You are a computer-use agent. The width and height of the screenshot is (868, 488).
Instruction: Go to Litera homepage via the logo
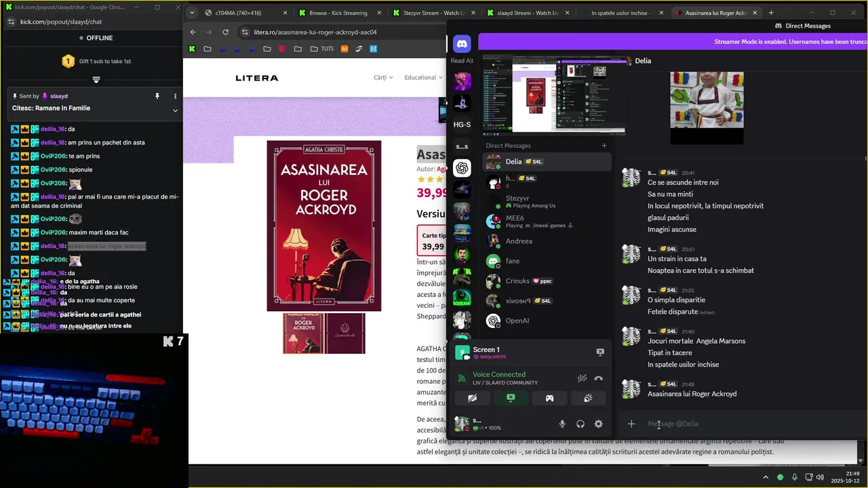pos(257,78)
